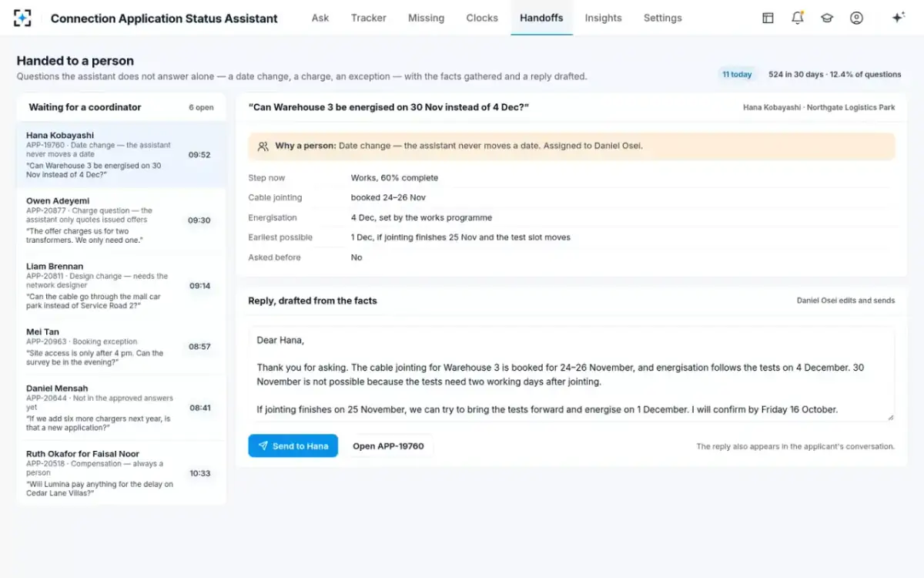Click the 10:33 time on Ruth Okafor row
Screen dimensions: 924x578
200,473
